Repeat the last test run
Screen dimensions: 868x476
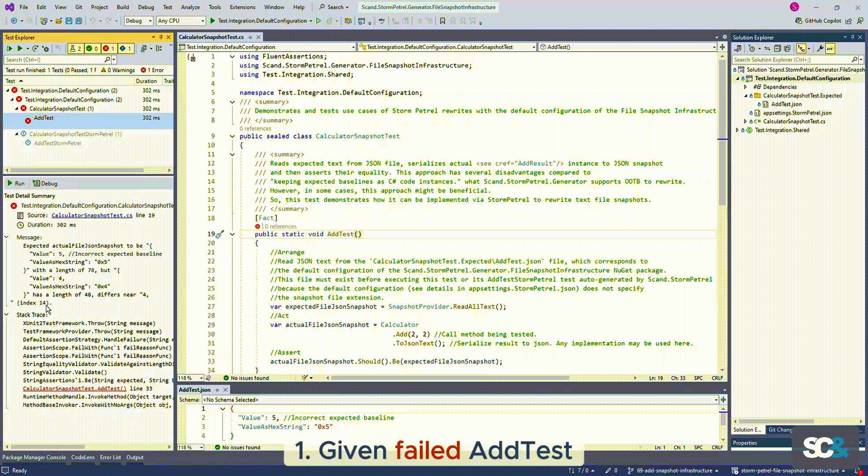[35, 48]
